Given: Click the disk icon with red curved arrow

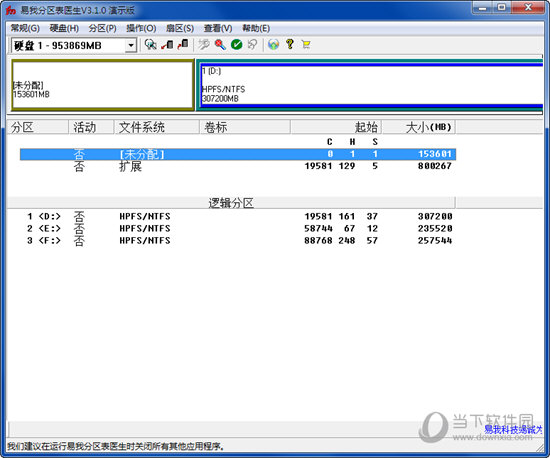Looking at the screenshot, I should click(x=183, y=45).
